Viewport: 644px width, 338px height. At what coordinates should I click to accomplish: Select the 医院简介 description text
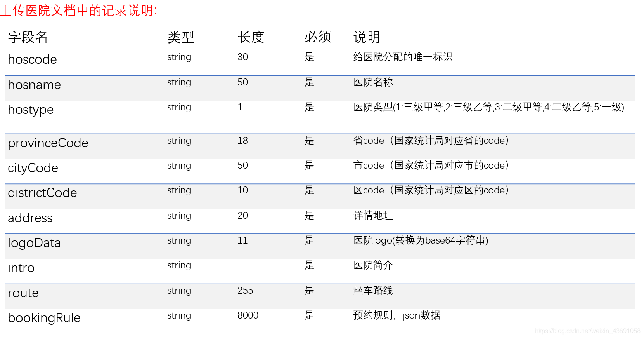click(373, 265)
